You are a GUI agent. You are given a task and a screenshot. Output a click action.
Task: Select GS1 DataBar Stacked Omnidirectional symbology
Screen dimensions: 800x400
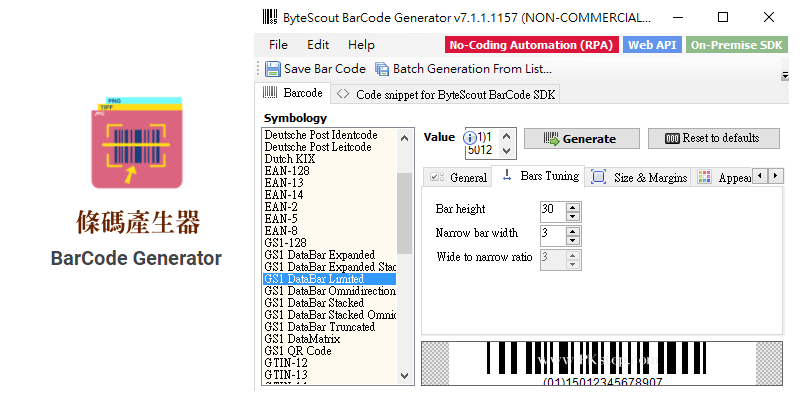click(x=330, y=315)
